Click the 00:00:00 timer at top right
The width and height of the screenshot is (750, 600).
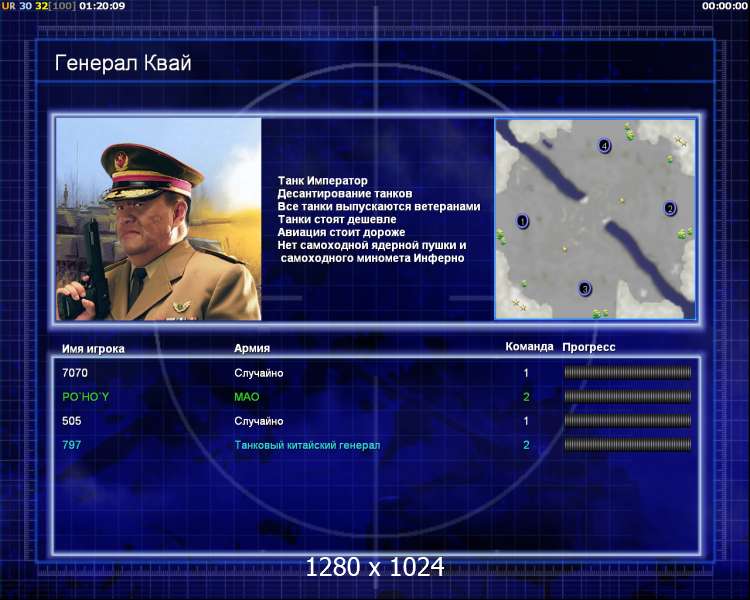(x=725, y=6)
